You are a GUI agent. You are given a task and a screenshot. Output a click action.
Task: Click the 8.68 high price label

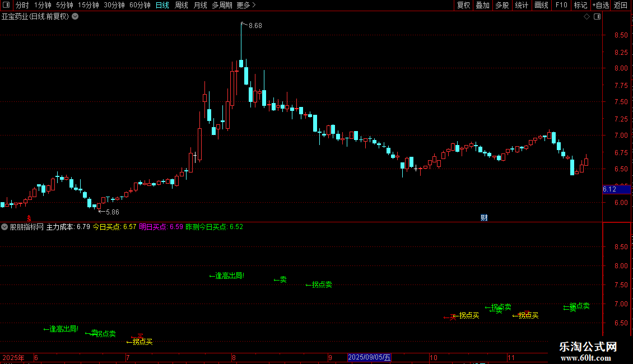(255, 25)
